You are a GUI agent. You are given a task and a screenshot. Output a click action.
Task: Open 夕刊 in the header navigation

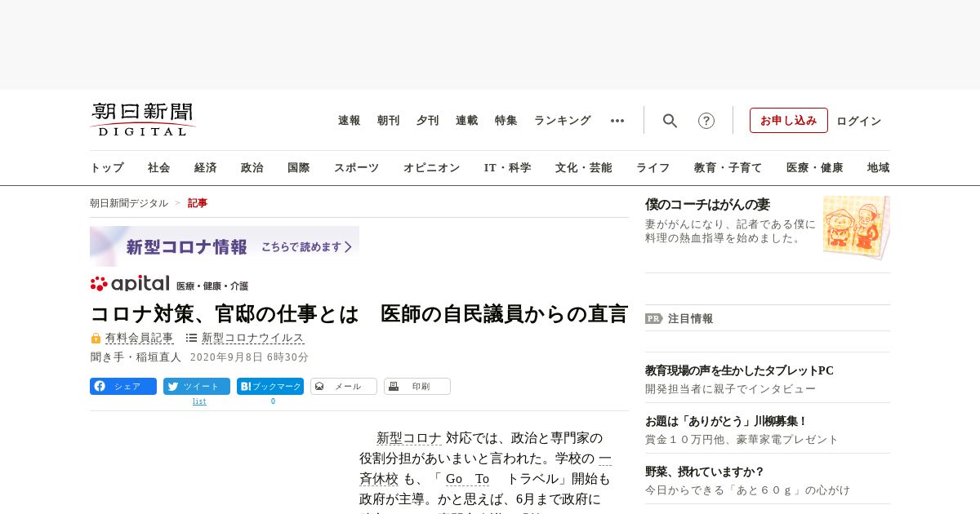(428, 121)
